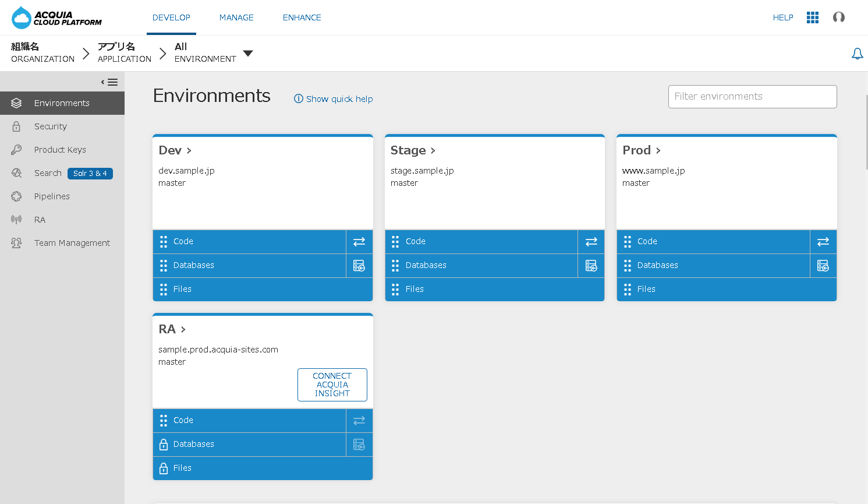Collapse the sidebar menu toggle
868x504 pixels.
[109, 82]
